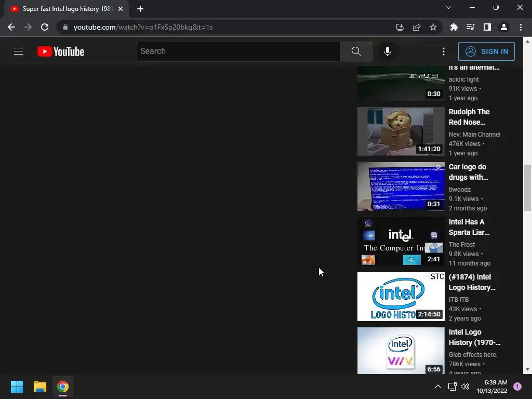Click the address bar URL

tap(143, 27)
